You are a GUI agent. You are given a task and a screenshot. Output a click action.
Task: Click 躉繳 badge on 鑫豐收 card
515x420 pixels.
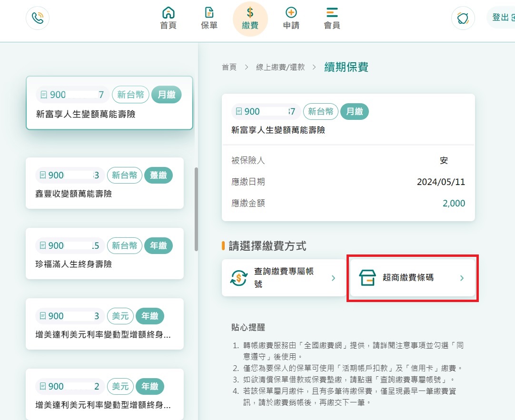click(x=158, y=175)
